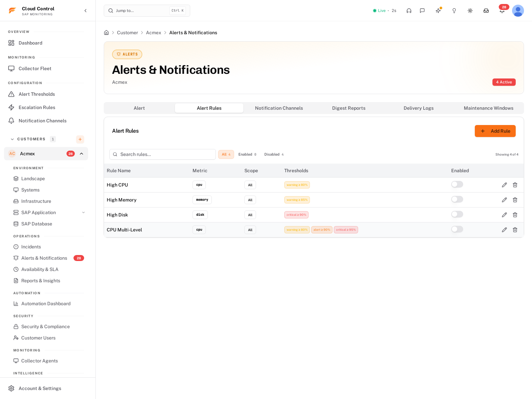This screenshot has height=399, width=532.
Task: Open the AI sparkle assistant icon
Action: pos(438,11)
